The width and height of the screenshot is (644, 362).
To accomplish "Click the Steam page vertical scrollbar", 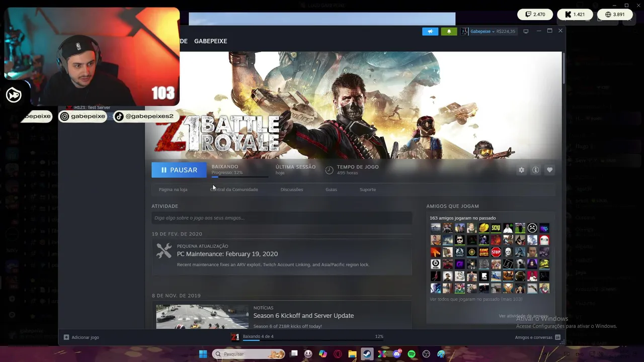I will (x=563, y=68).
